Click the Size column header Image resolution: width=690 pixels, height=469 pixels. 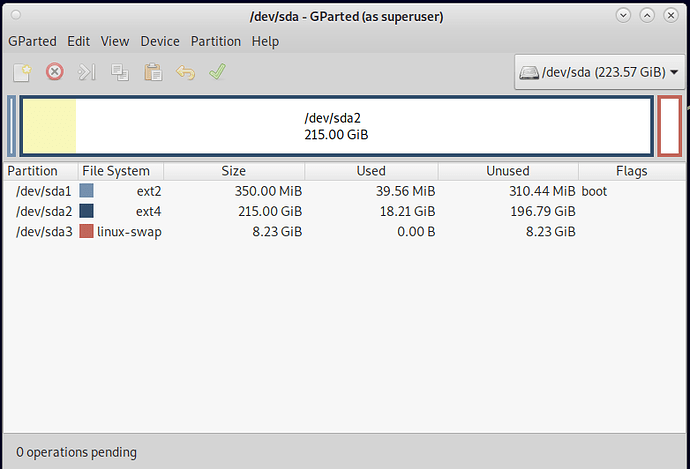pos(234,171)
